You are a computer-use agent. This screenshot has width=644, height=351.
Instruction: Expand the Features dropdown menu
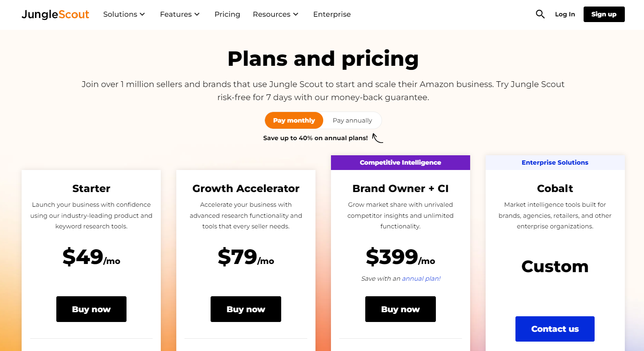click(x=180, y=14)
